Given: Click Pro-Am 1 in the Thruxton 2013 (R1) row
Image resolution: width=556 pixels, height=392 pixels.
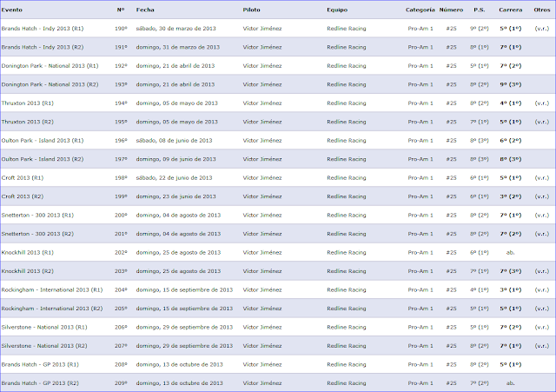Looking at the screenshot, I should click(420, 103).
